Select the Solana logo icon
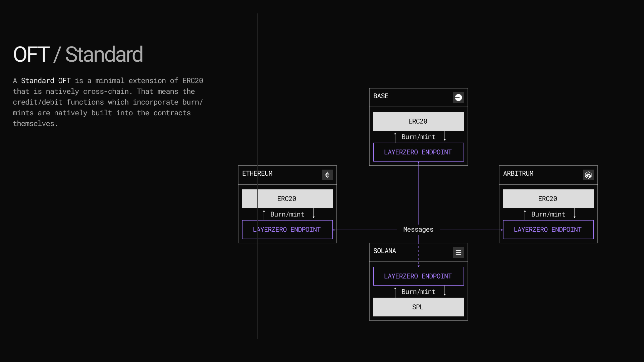The image size is (644, 362). [458, 252]
